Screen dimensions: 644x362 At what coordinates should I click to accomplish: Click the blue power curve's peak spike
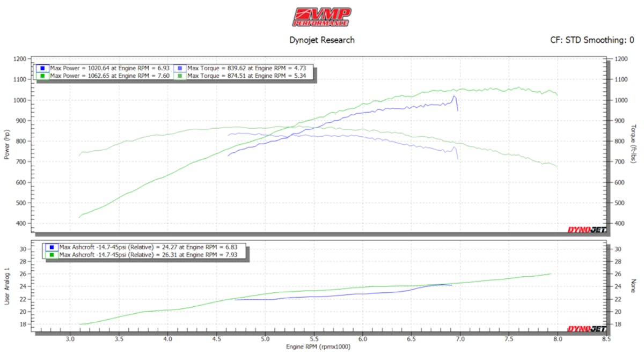pos(455,97)
